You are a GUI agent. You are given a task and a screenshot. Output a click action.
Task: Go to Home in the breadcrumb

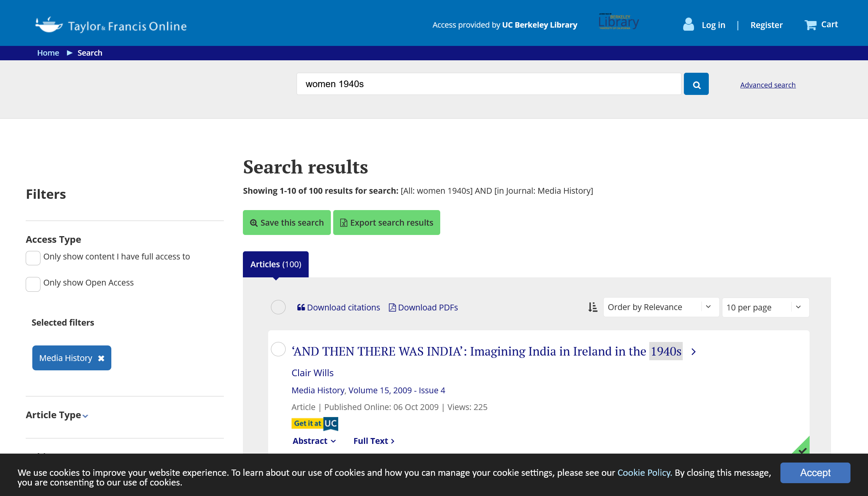click(x=48, y=53)
